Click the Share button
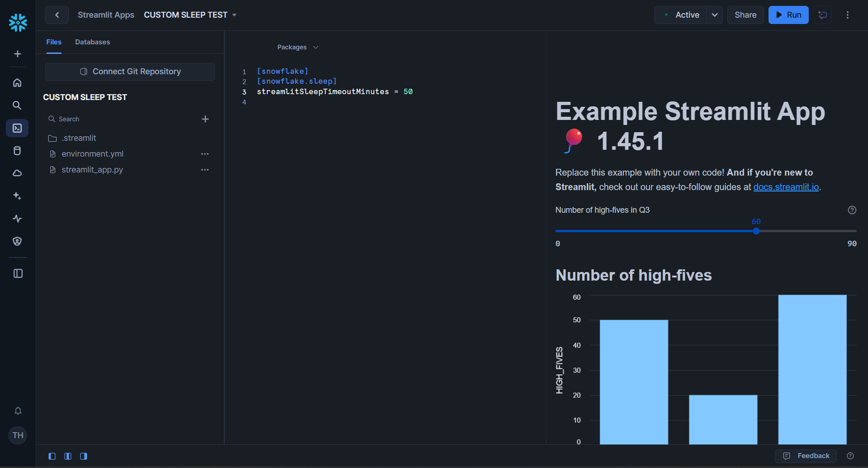 click(745, 15)
